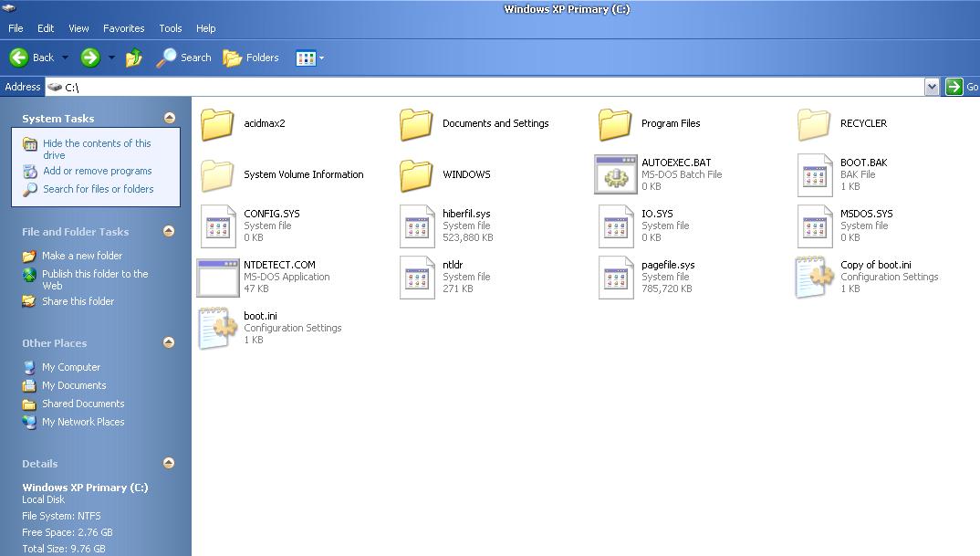This screenshot has width=980, height=556.
Task: Select the Copy of boot.ini icon
Action: pyautogui.click(x=814, y=277)
